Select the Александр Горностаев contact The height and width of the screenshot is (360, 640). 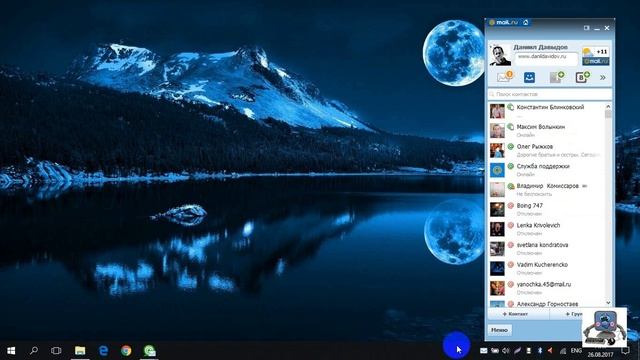546,303
